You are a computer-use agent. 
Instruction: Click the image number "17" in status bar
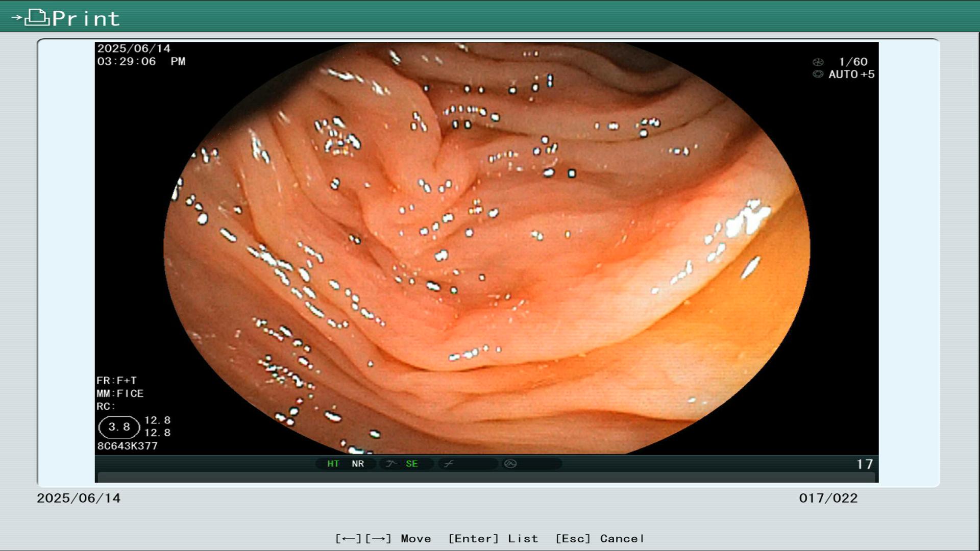865,464
